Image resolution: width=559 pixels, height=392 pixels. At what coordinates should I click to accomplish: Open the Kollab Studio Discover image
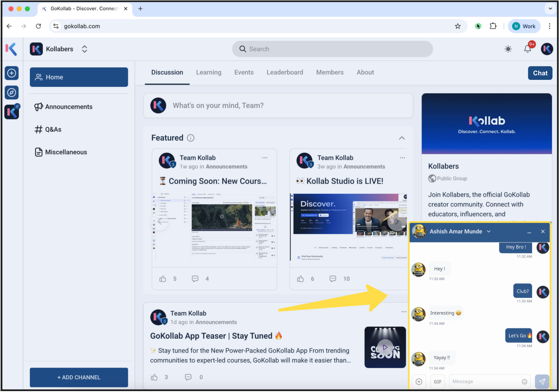(x=348, y=227)
